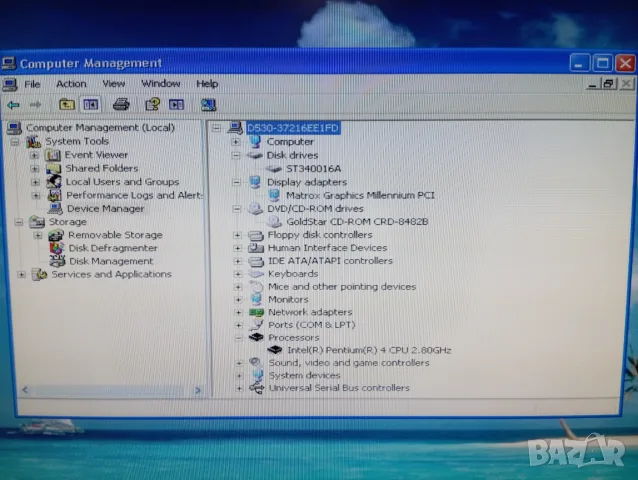Expand the Removable Storage node
This screenshot has width=638, height=480.
(38, 235)
